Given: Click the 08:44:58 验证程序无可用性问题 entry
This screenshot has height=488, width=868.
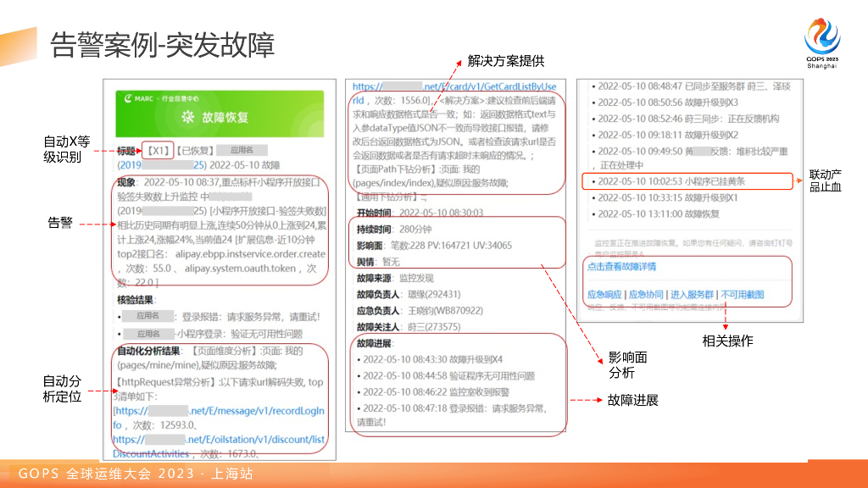Looking at the screenshot, I should [x=446, y=375].
